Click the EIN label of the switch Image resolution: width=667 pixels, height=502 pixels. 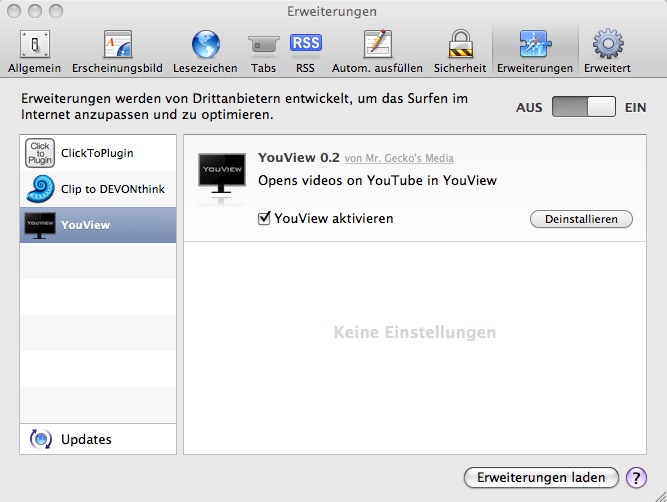636,108
